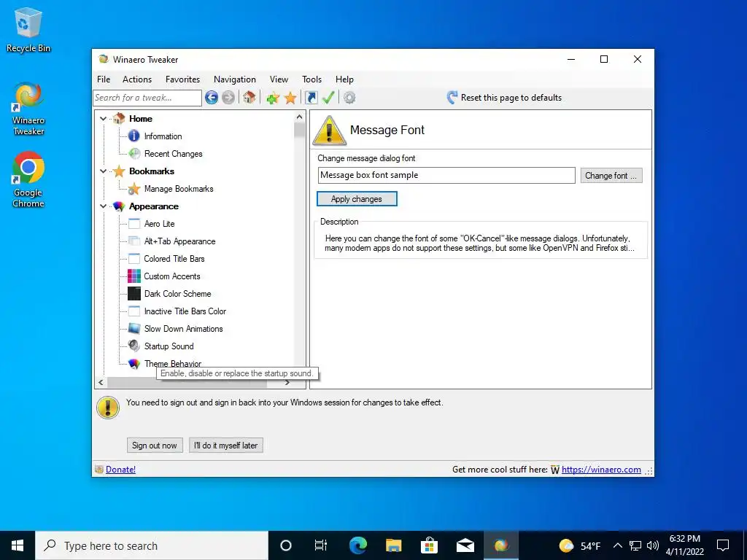Viewport: 747px width, 560px height.
Task: Select Startup Sound in the tree
Action: [x=169, y=346]
